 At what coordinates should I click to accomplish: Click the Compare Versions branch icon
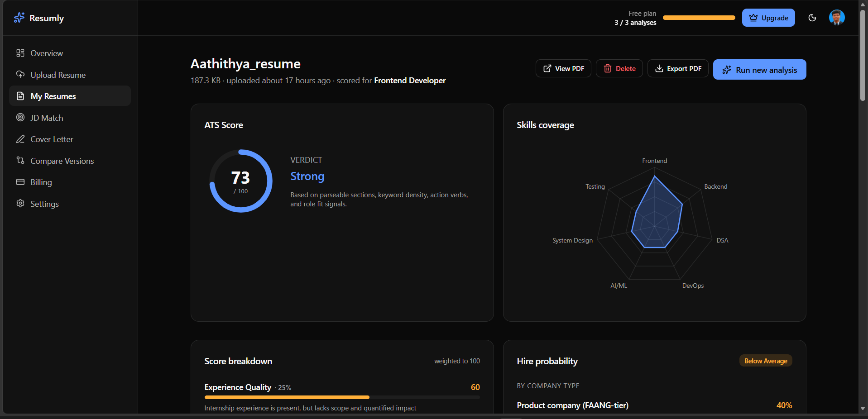click(x=20, y=160)
